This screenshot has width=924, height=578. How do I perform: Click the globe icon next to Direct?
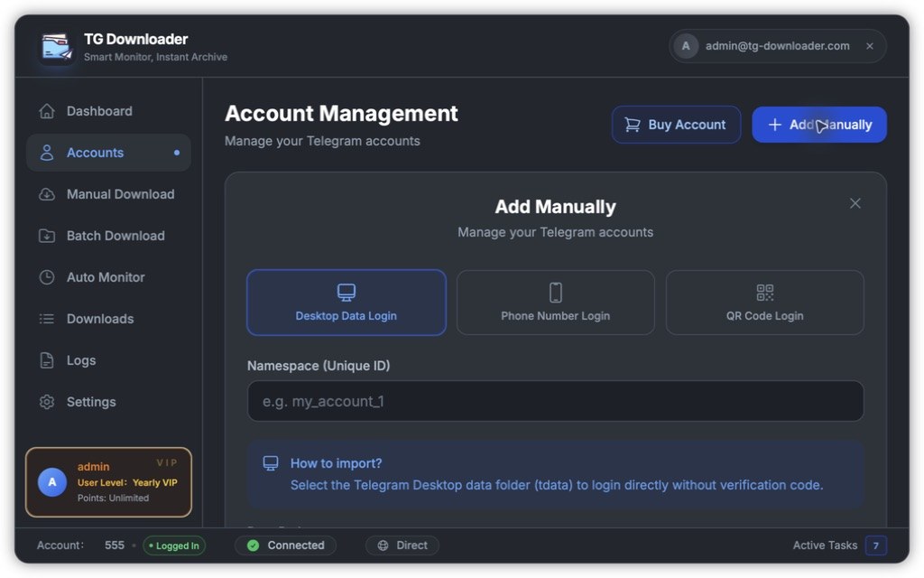(x=383, y=545)
